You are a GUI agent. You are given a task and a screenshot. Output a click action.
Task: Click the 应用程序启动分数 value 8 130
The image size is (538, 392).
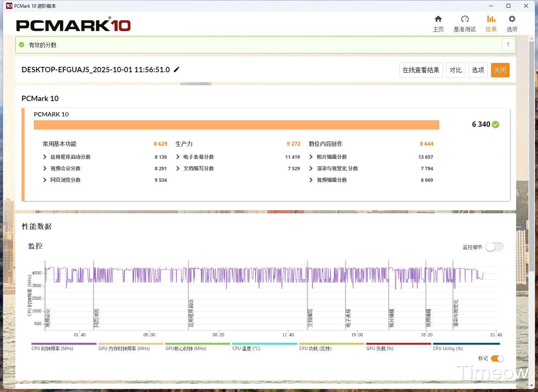tap(161, 157)
